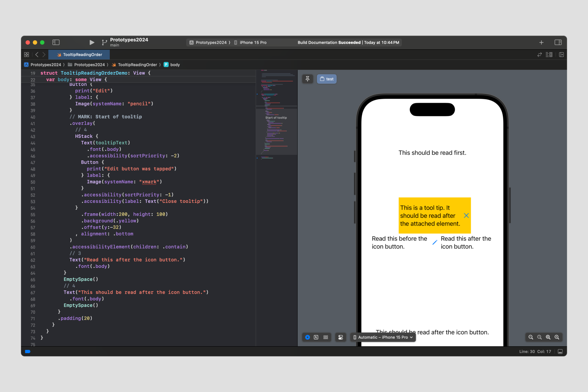Open Prototypes2024 folder in the breadcrumb
This screenshot has height=392, width=588.
pos(87,65)
